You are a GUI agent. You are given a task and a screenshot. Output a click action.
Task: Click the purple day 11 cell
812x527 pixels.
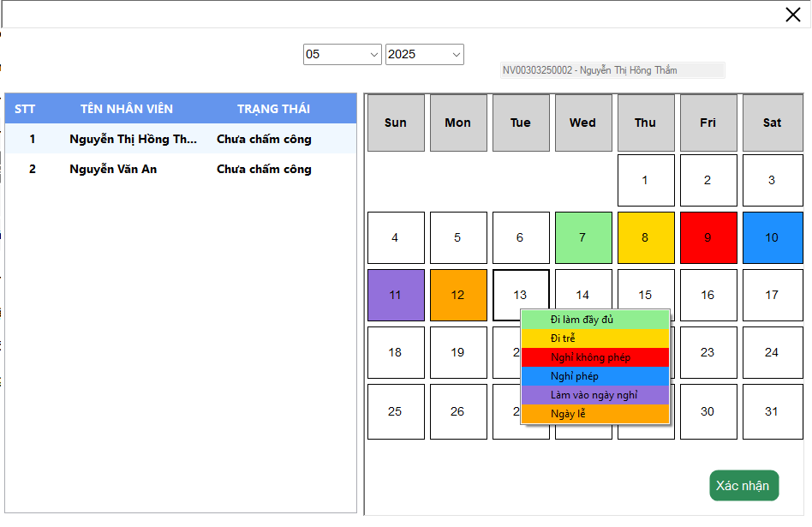click(x=396, y=296)
